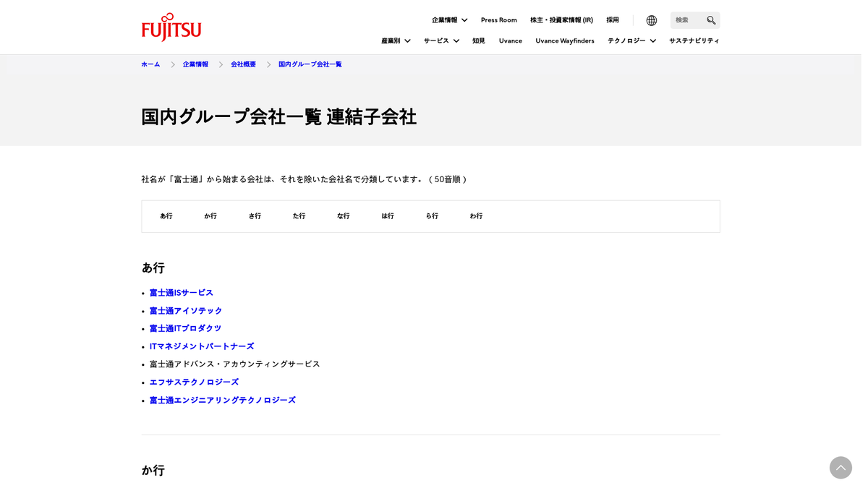Click the 国内グループ会社一覧 連結子会社 page heading

pyautogui.click(x=279, y=116)
